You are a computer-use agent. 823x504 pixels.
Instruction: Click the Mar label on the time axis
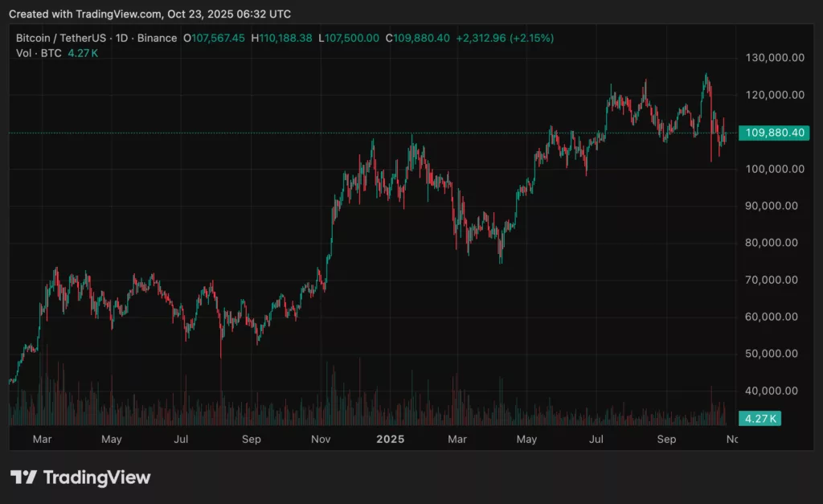(42, 440)
